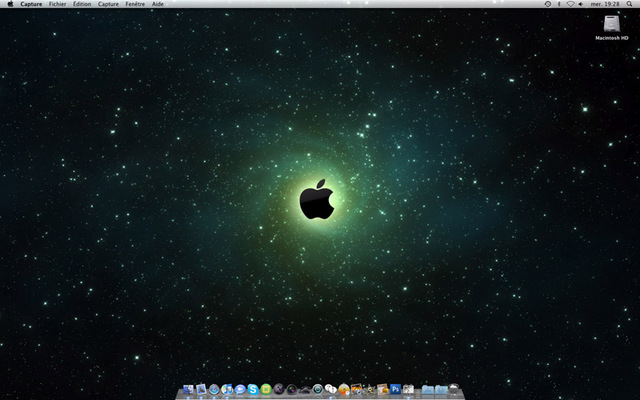Open Spotlight search magnifier
Image resolution: width=640 pixels, height=400 pixels.
629,4
